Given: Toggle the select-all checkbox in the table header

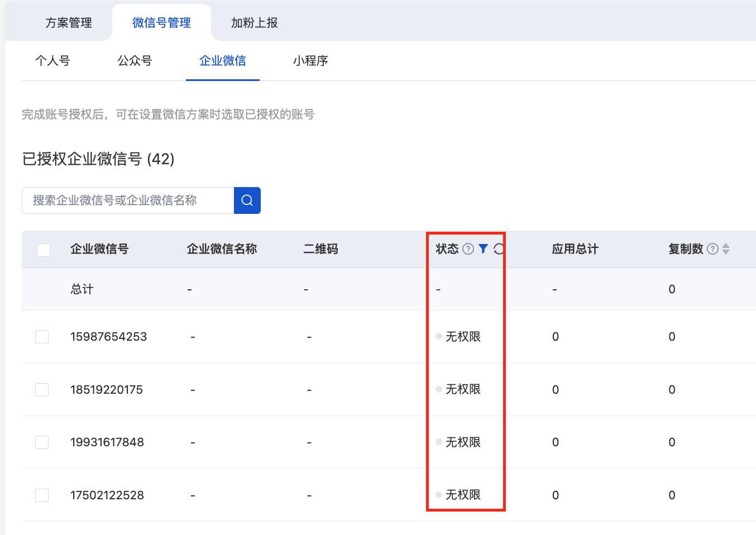Looking at the screenshot, I should (x=44, y=250).
